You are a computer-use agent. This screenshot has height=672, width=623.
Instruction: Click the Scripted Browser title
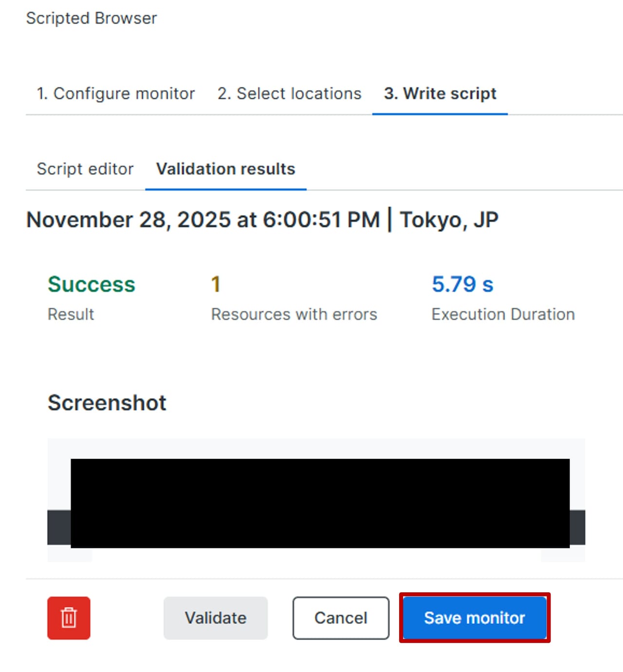tap(92, 18)
